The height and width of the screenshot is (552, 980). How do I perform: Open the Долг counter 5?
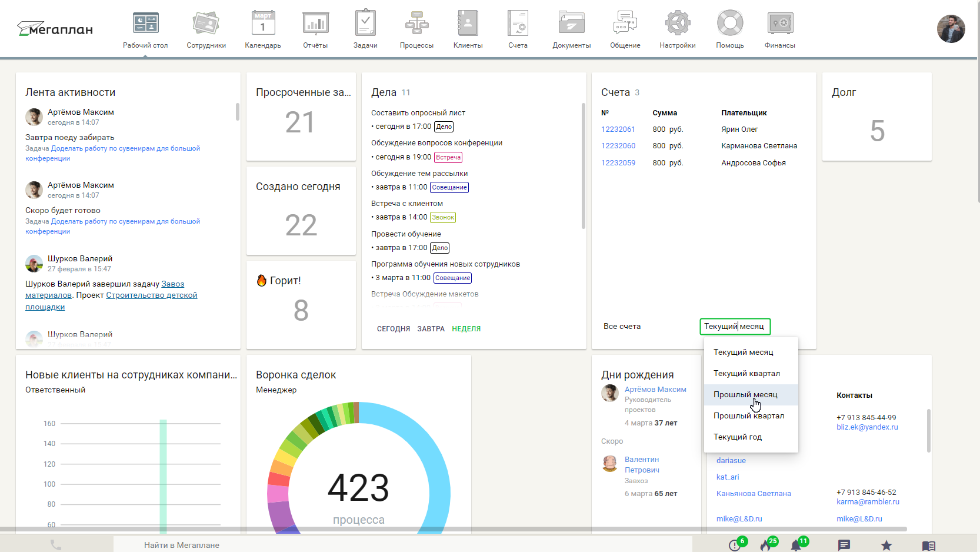(x=877, y=131)
